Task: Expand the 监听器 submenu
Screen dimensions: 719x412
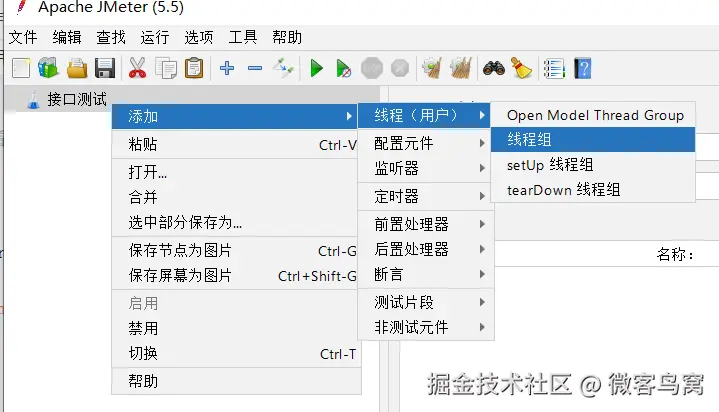Action: pos(426,168)
